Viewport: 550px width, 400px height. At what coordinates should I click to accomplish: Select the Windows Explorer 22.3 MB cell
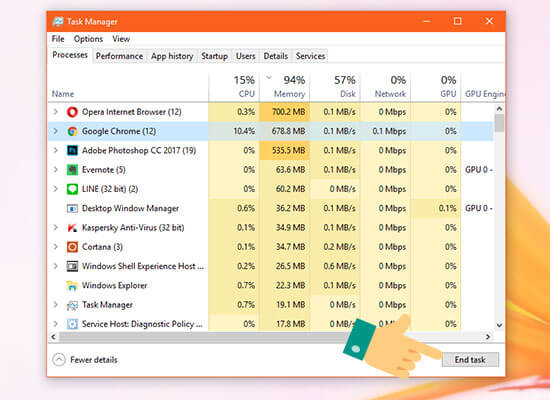tap(285, 286)
